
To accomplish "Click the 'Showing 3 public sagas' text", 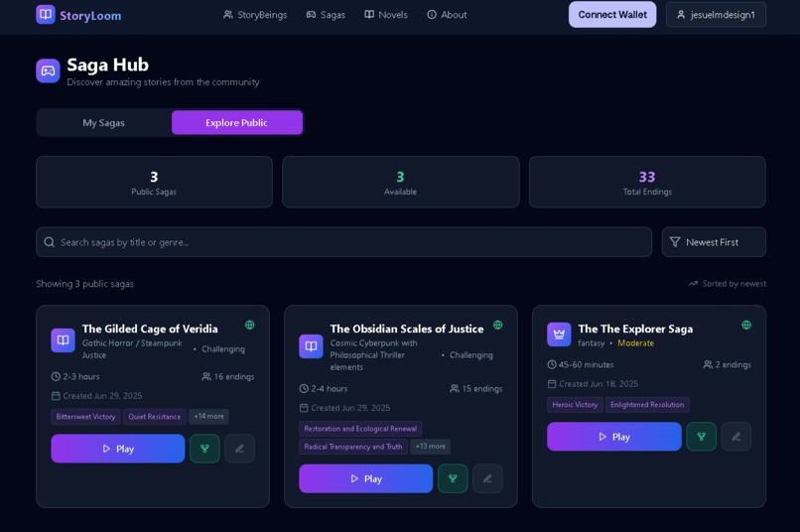I will (84, 284).
